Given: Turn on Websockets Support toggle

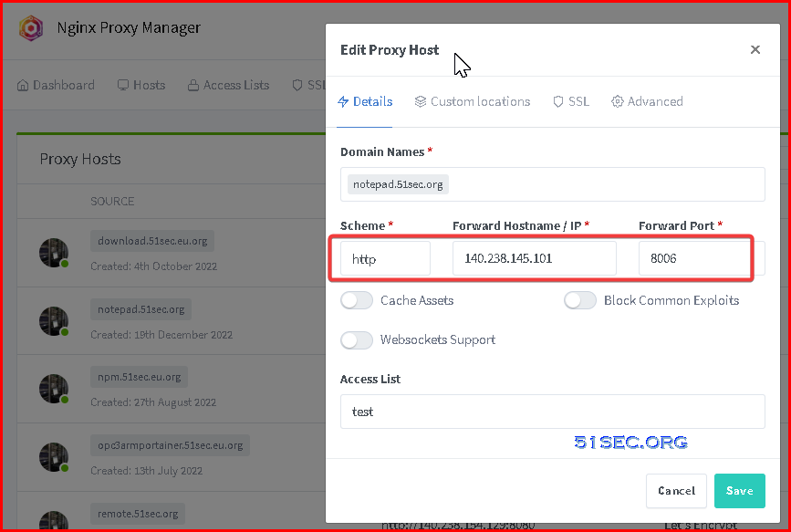Looking at the screenshot, I should coord(357,339).
